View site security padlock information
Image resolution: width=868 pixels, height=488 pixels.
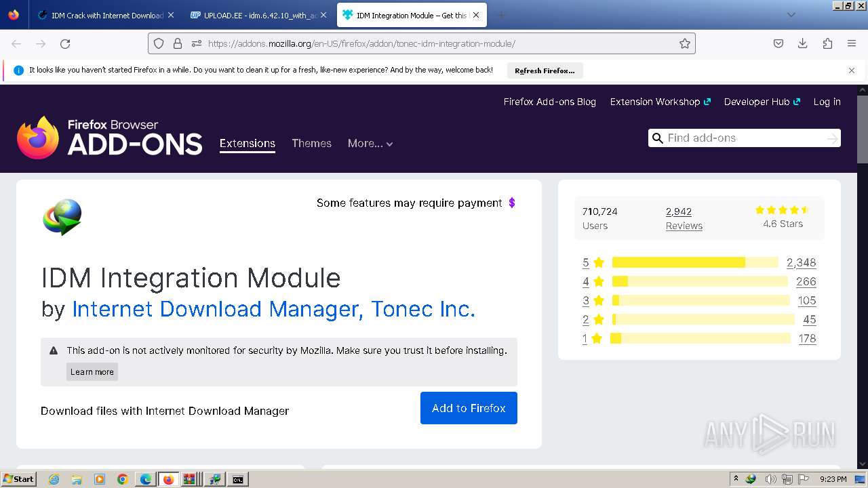(x=178, y=43)
